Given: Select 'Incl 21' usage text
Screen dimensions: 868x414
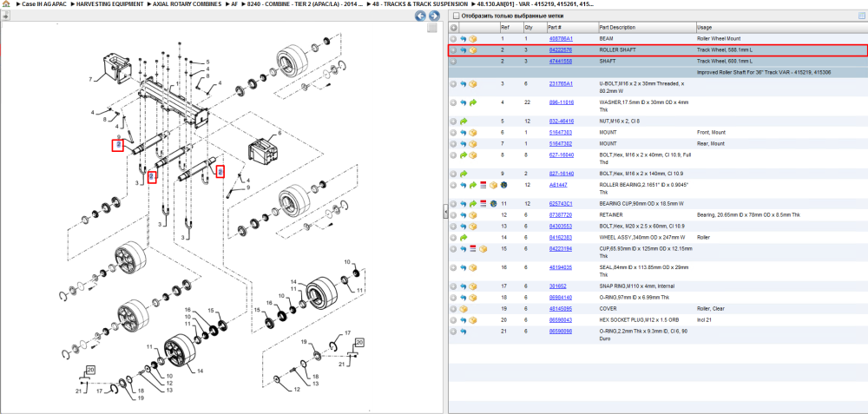Looking at the screenshot, I should point(704,320).
